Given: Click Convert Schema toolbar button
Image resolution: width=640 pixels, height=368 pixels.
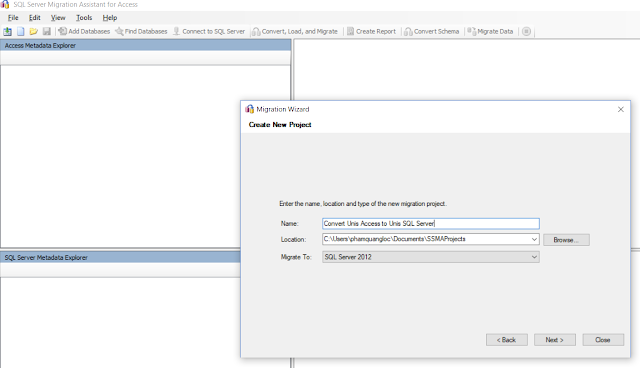Looking at the screenshot, I should pyautogui.click(x=431, y=31).
